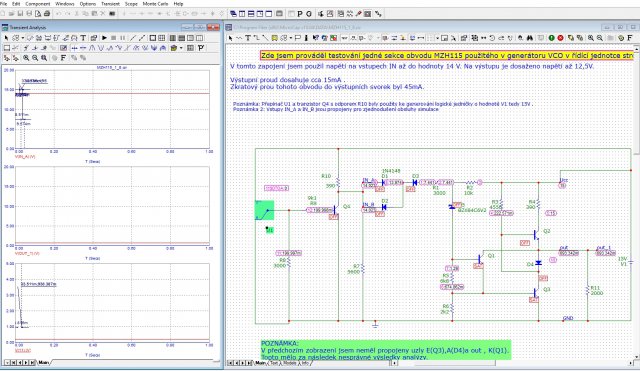
Task: Click the green circle icon in the schematic toolbar
Action: tap(551, 38)
